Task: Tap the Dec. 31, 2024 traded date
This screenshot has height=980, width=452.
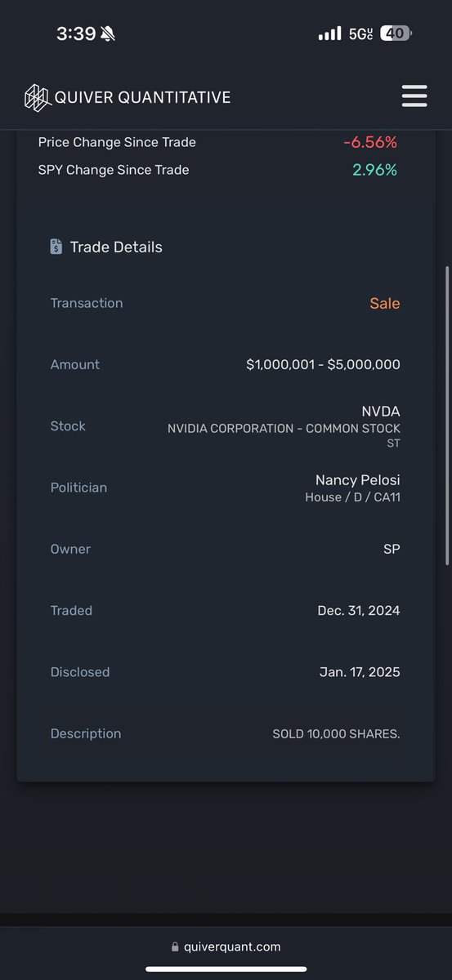Action: [x=359, y=611]
